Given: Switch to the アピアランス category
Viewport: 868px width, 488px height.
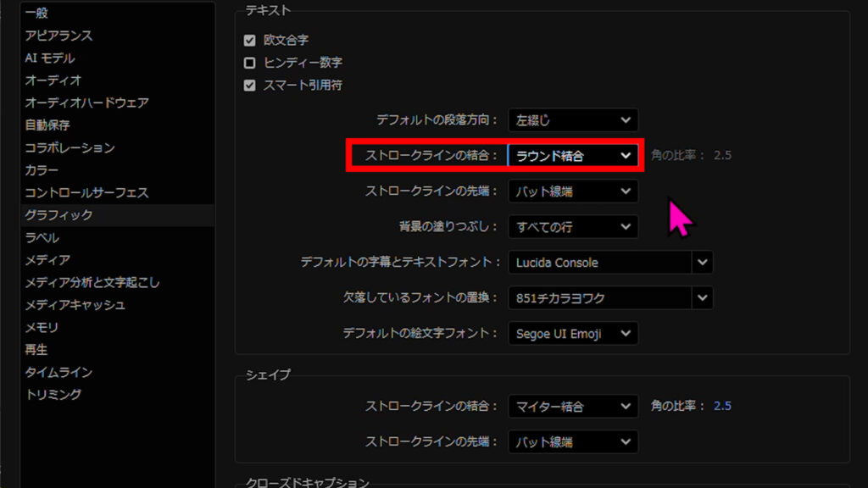Looking at the screenshot, I should (58, 36).
